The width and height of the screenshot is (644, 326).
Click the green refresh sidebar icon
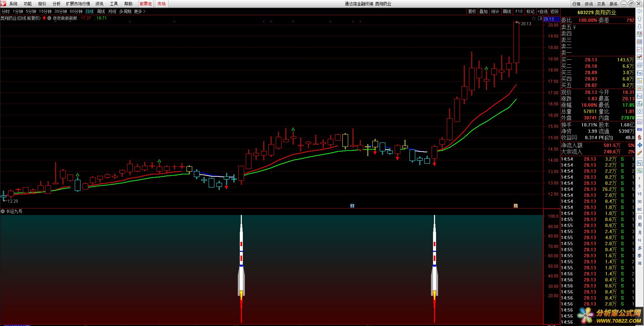click(640, 171)
